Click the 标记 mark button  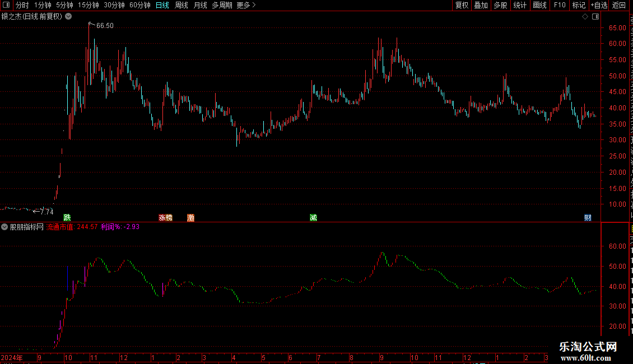click(x=579, y=5)
